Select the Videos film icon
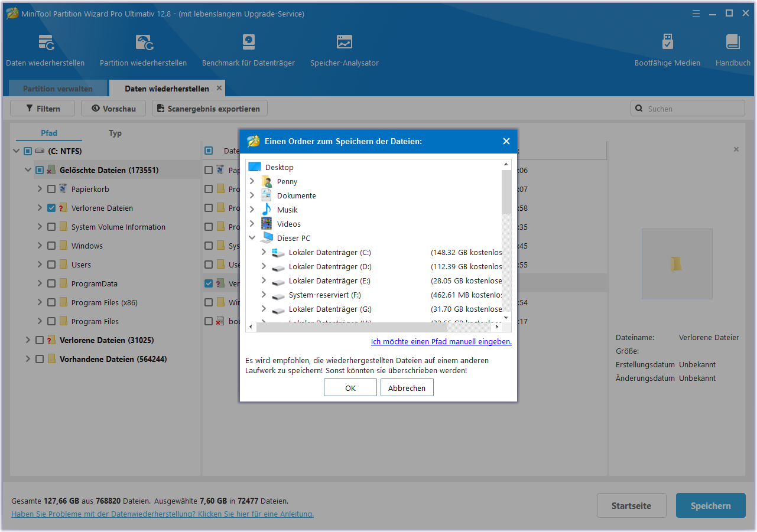Viewport: 757px width, 532px height. point(267,224)
